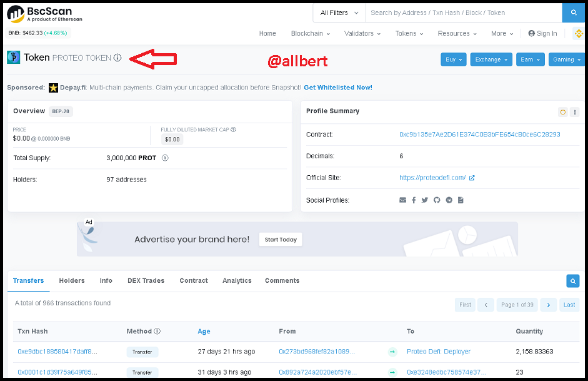Open the contract address 0xc9b135e7 link
Screen dimensions: 588x381
480,135
